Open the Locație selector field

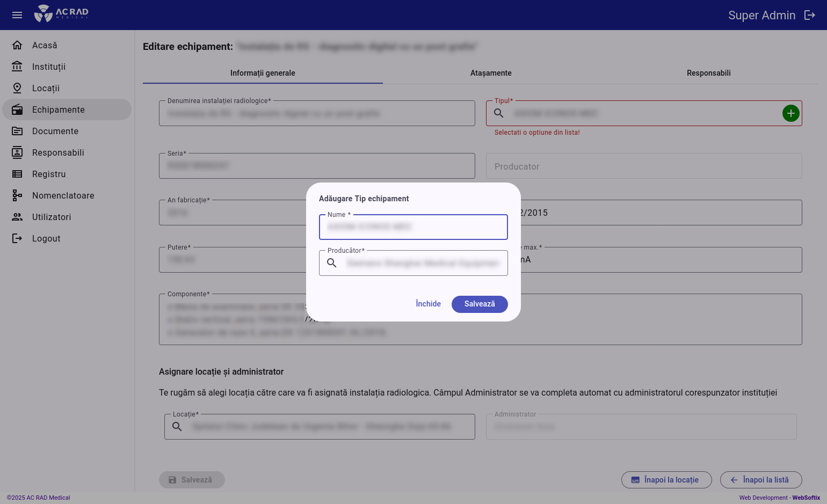coord(177,426)
